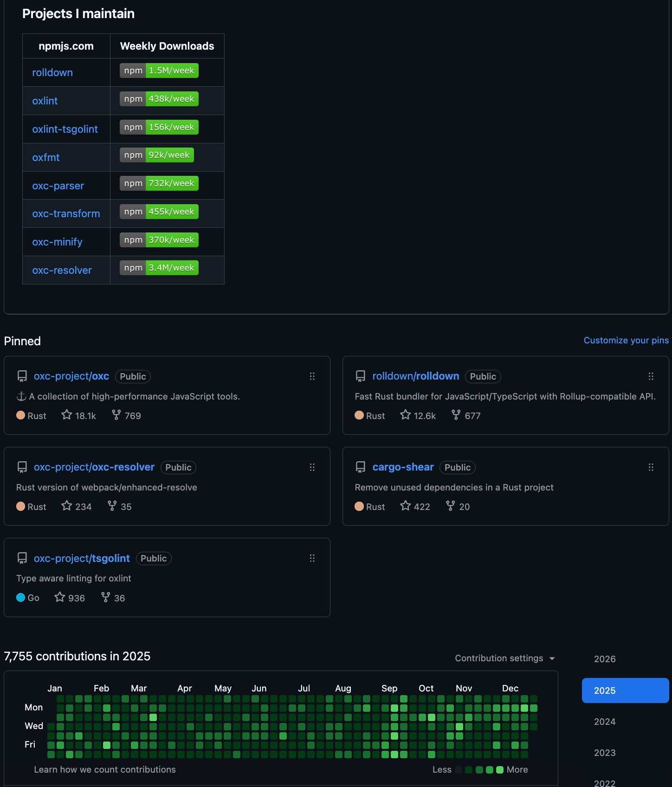The height and width of the screenshot is (787, 672).
Task: Click the oxc-parser 732k/week badge
Action: (159, 183)
